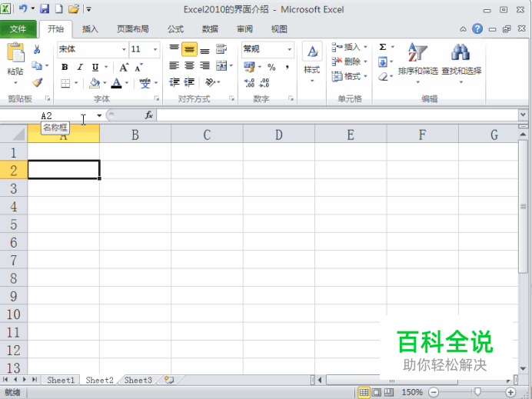The width and height of the screenshot is (532, 399).
Task: Align text right
Action: 204,65
